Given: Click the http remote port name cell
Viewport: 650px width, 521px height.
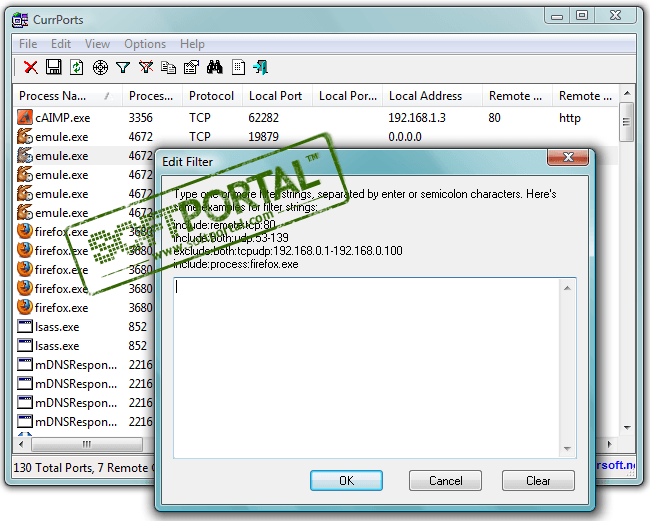Looking at the screenshot, I should tap(570, 118).
